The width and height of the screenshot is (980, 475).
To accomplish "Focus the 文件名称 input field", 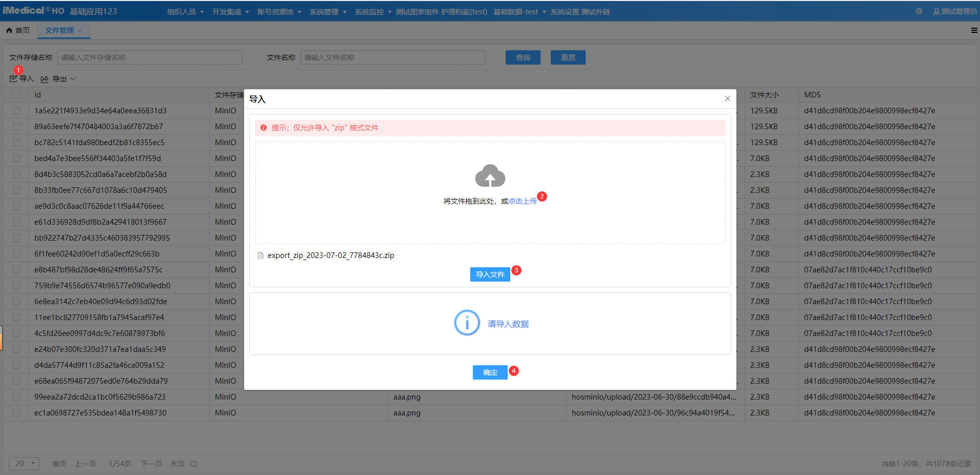I will pyautogui.click(x=393, y=57).
